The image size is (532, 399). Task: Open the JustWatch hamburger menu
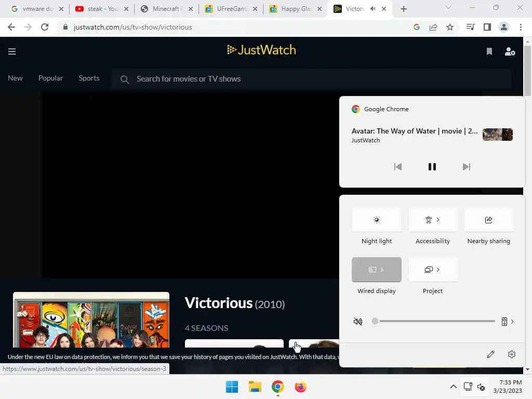(12, 51)
